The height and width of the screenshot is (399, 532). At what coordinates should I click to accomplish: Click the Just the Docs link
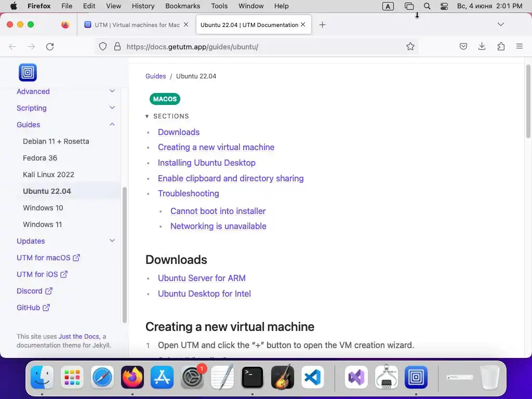[79, 336]
